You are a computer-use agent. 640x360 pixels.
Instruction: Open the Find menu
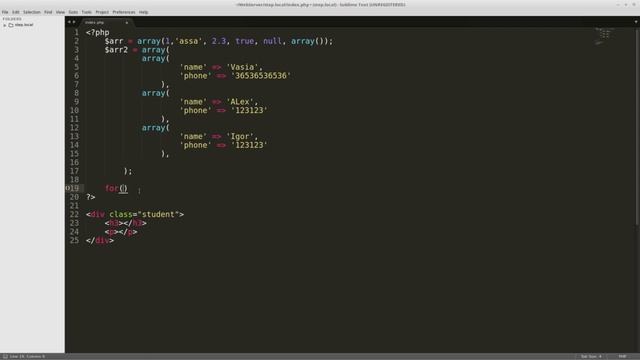click(48, 12)
